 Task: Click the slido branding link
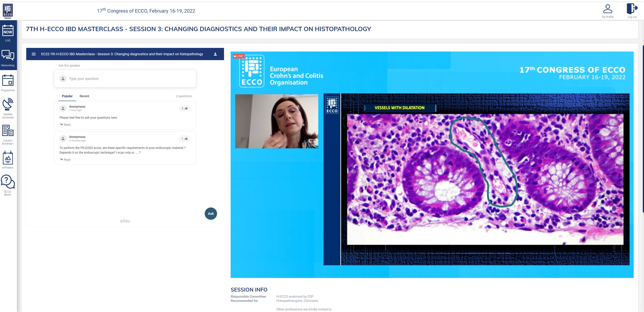coord(125,221)
